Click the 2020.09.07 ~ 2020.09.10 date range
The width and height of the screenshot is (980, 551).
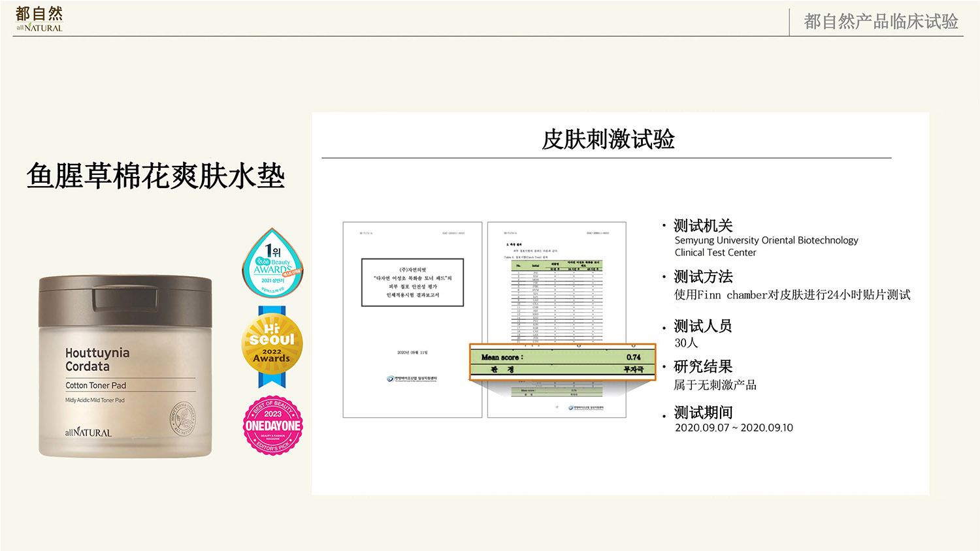[734, 428]
